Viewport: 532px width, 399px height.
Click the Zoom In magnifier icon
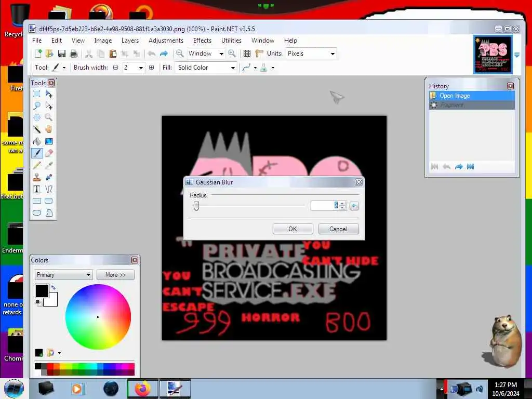[x=232, y=54]
